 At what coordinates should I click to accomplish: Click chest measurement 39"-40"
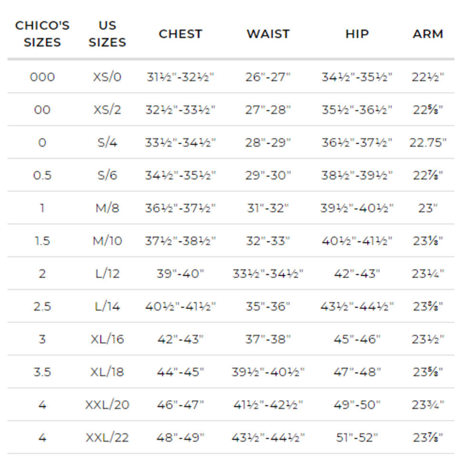click(180, 274)
